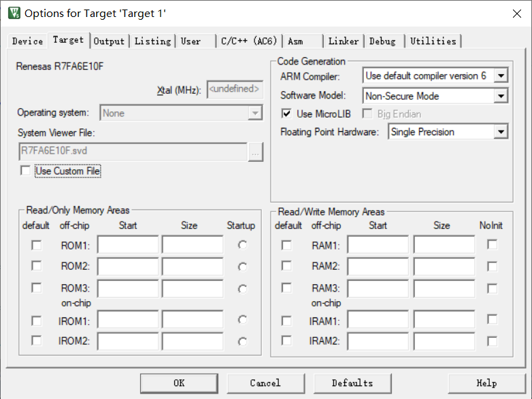The image size is (532, 399).
Task: Check the RAM1 default checkbox
Action: point(286,245)
